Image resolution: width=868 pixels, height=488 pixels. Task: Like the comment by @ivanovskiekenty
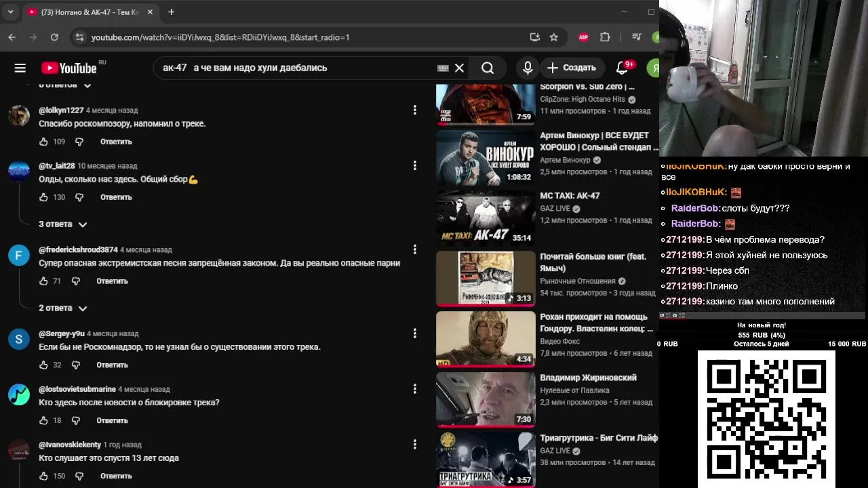43,476
